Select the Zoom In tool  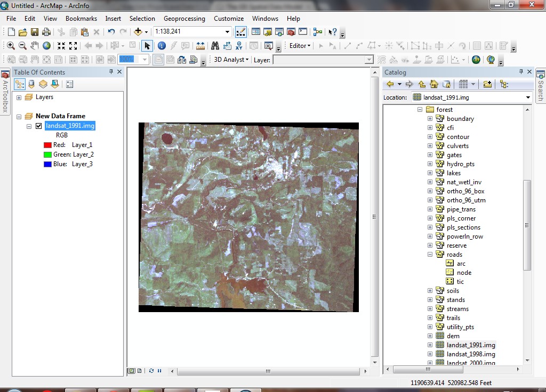(11, 46)
